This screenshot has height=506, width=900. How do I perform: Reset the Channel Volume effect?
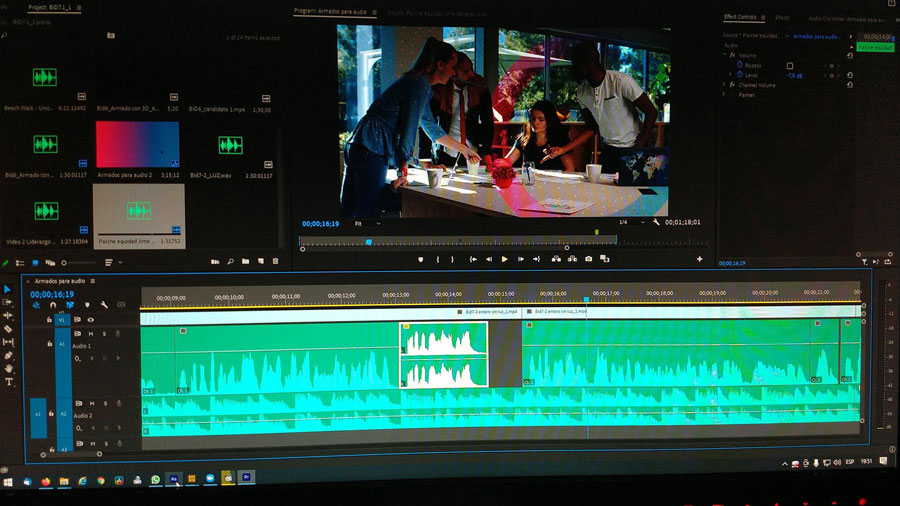[850, 85]
